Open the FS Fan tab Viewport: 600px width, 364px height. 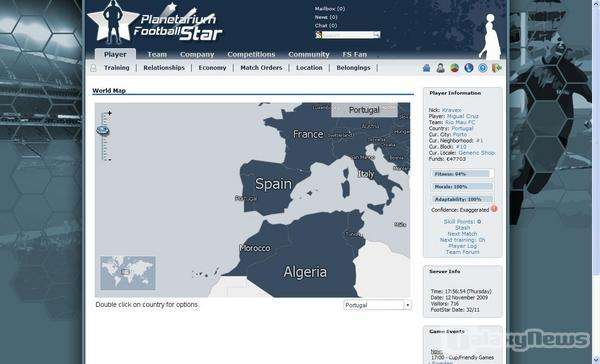pos(354,54)
